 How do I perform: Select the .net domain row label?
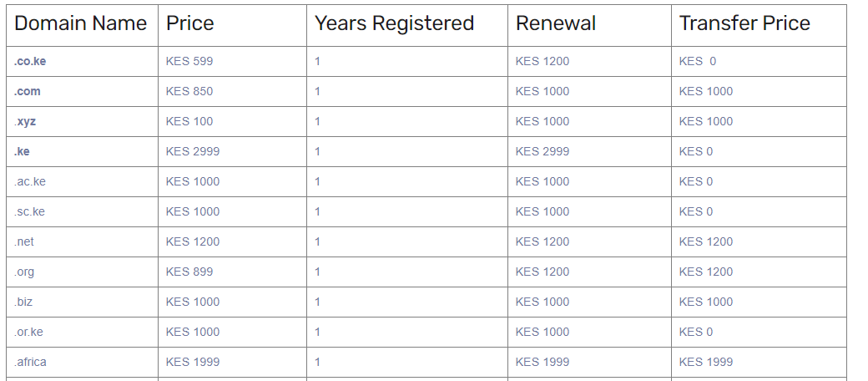[x=24, y=241]
